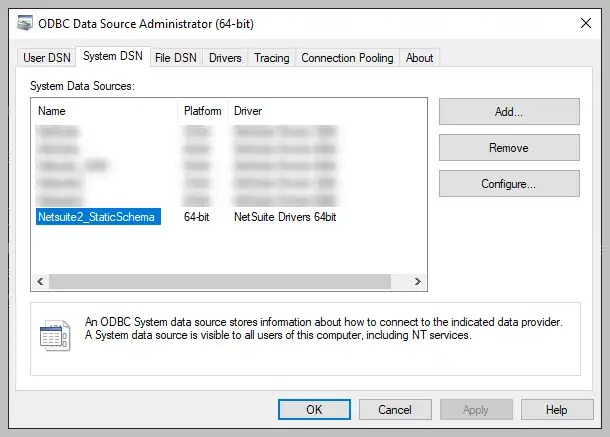
Task: Click the Remove button
Action: tap(509, 148)
